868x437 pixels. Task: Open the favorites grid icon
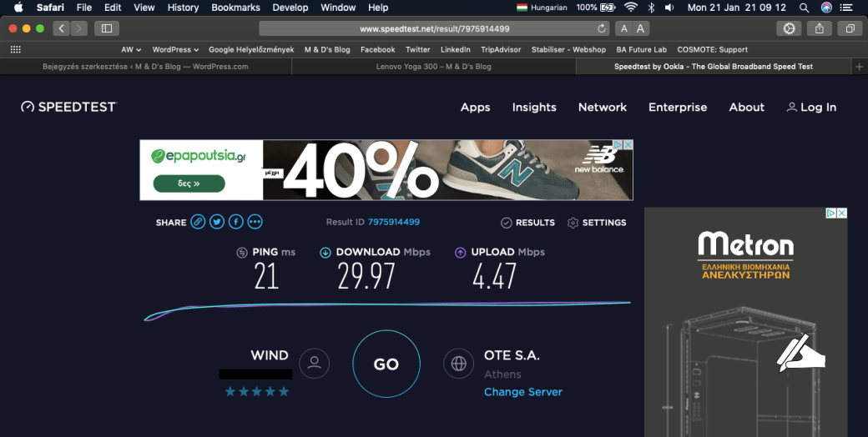16,49
